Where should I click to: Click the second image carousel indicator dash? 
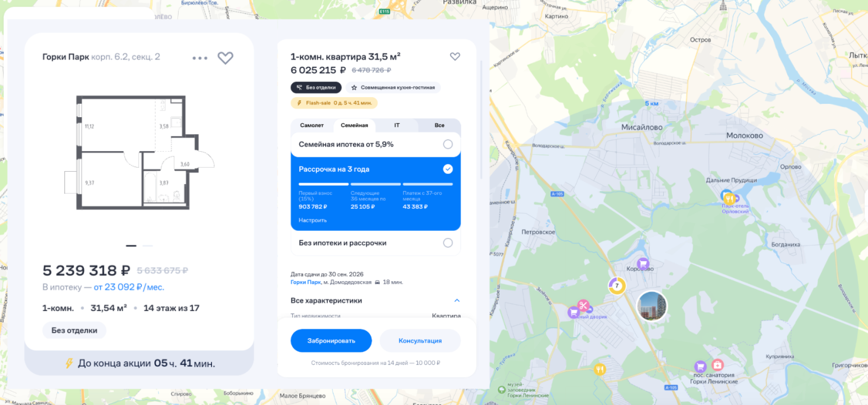coord(147,246)
